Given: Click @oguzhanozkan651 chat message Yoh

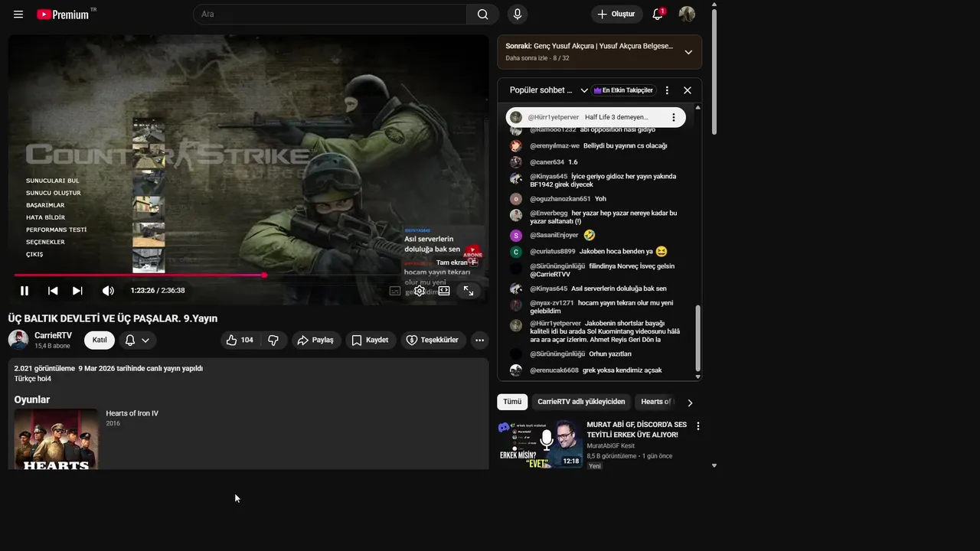Looking at the screenshot, I should click(600, 199).
